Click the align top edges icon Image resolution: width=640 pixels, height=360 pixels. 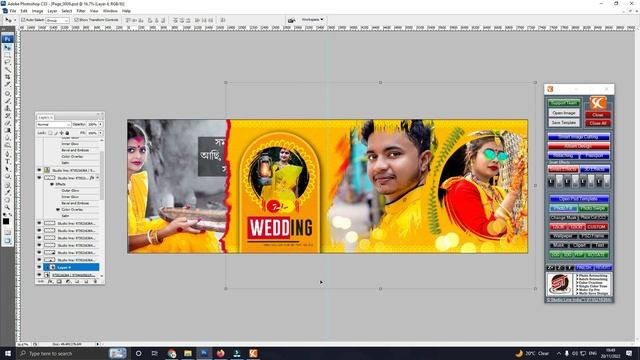[x=128, y=20]
